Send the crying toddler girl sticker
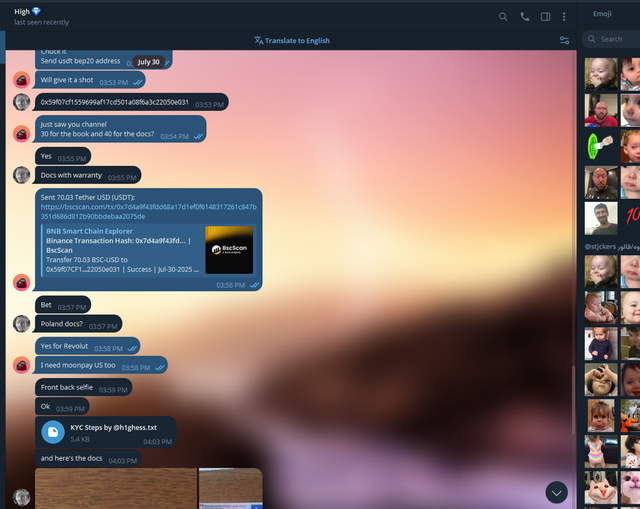The width and height of the screenshot is (640, 509). pos(601,416)
